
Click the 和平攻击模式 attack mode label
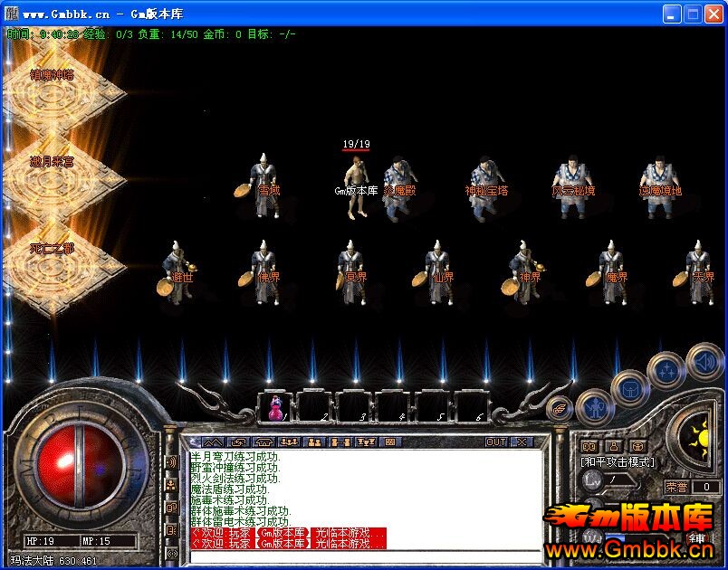(617, 461)
